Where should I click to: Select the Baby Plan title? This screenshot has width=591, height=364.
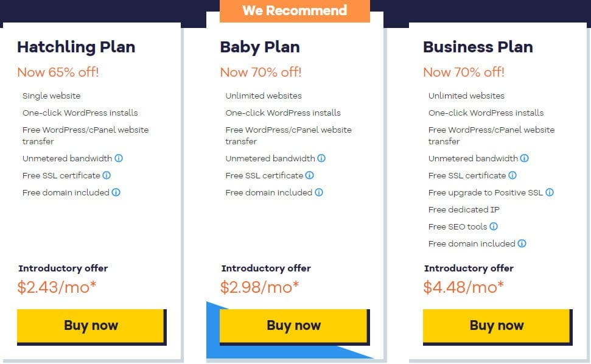(x=259, y=47)
